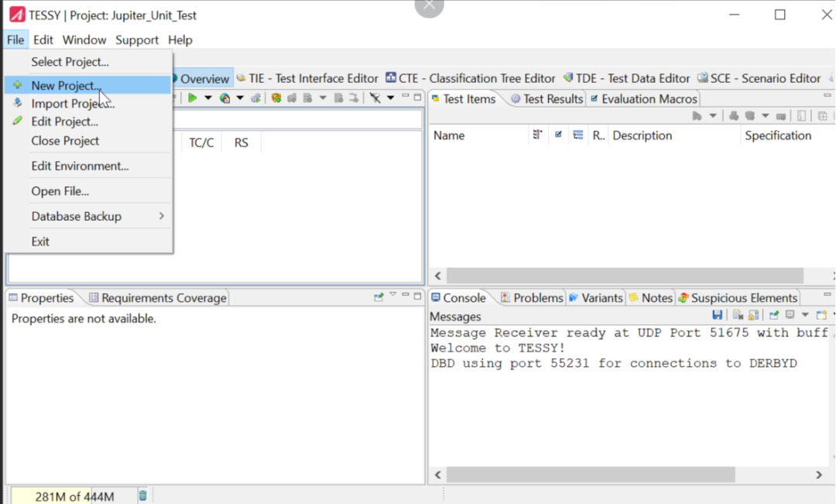Click the clear console icon
This screenshot has width=836, height=504.
point(738,315)
